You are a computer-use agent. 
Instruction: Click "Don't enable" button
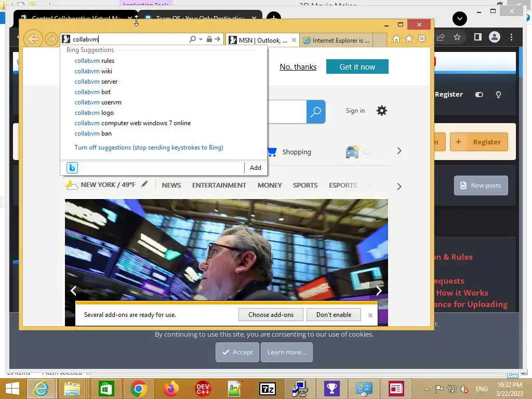coord(334,315)
